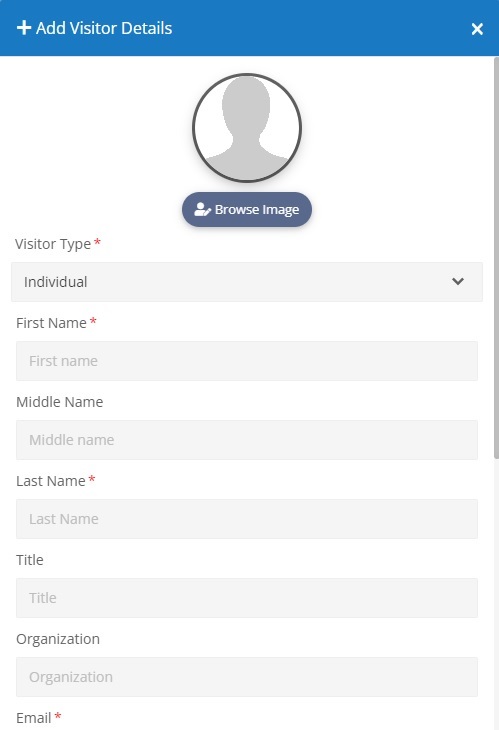This screenshot has width=499, height=730.
Task: Click the visitor avatar placeholder image
Action: click(247, 128)
